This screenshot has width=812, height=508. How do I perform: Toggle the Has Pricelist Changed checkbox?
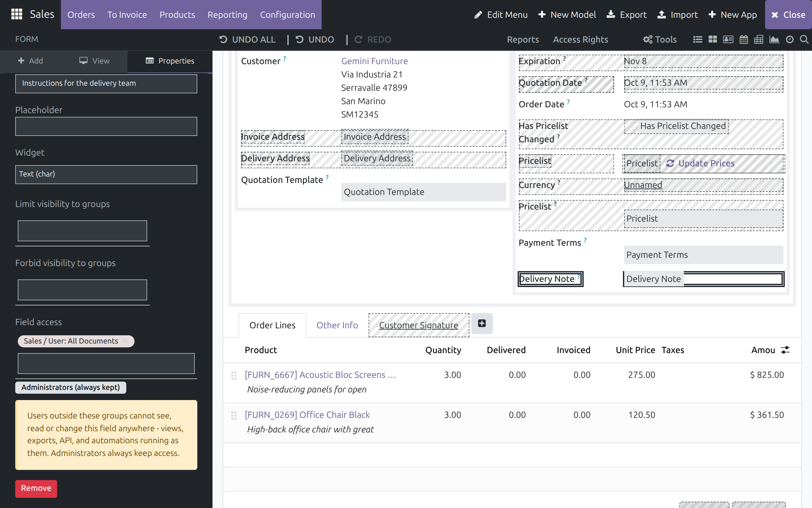632,126
